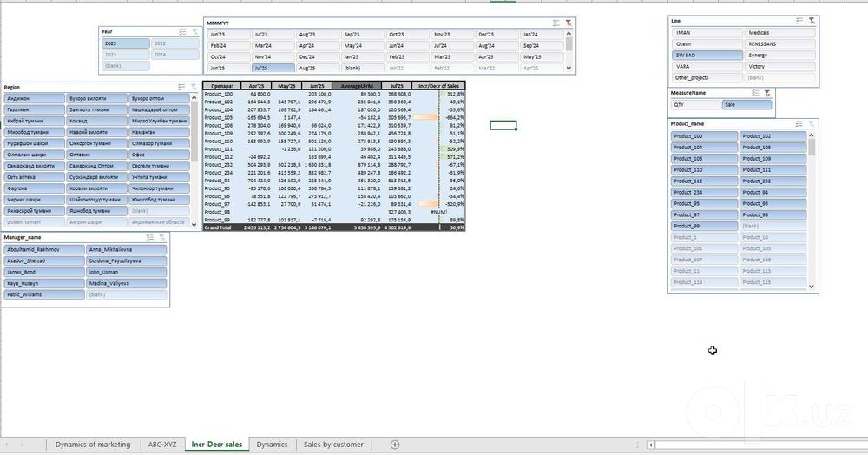
Task: Enable multi-select on the Year slicer
Action: (182, 32)
